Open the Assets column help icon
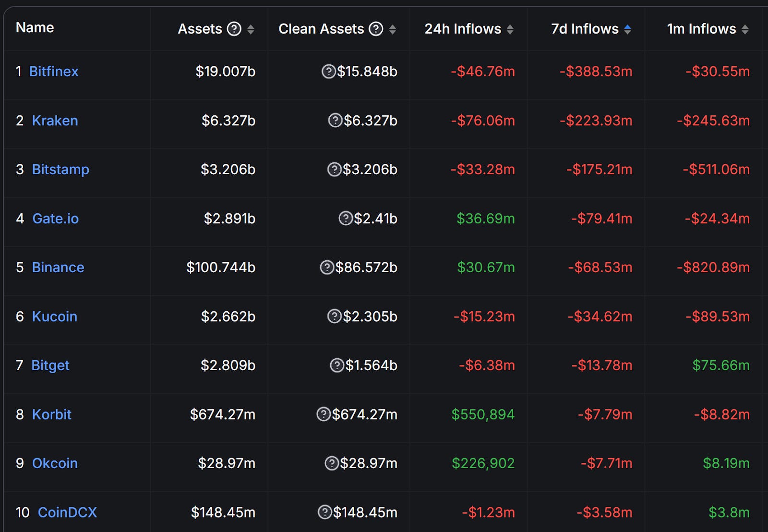 coord(234,29)
